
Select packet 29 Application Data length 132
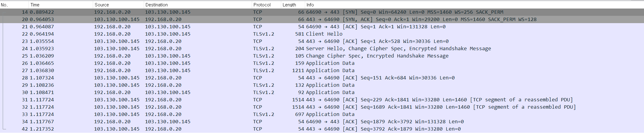pyautogui.click(x=322, y=85)
